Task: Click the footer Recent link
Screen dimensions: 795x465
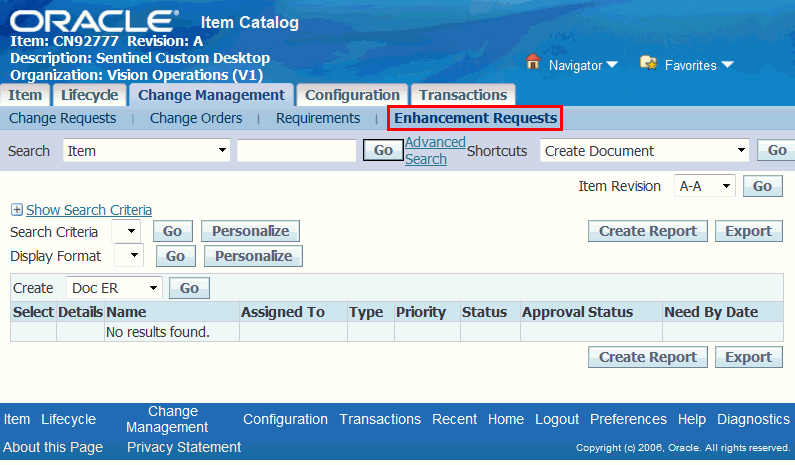Action: tap(454, 419)
